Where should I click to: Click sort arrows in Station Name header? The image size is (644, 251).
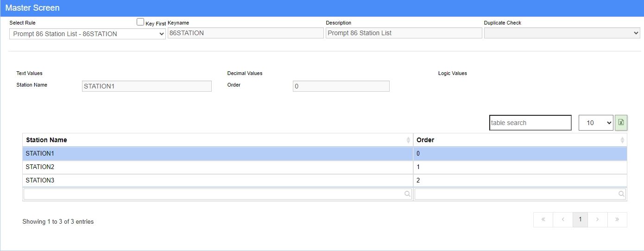pos(408,140)
